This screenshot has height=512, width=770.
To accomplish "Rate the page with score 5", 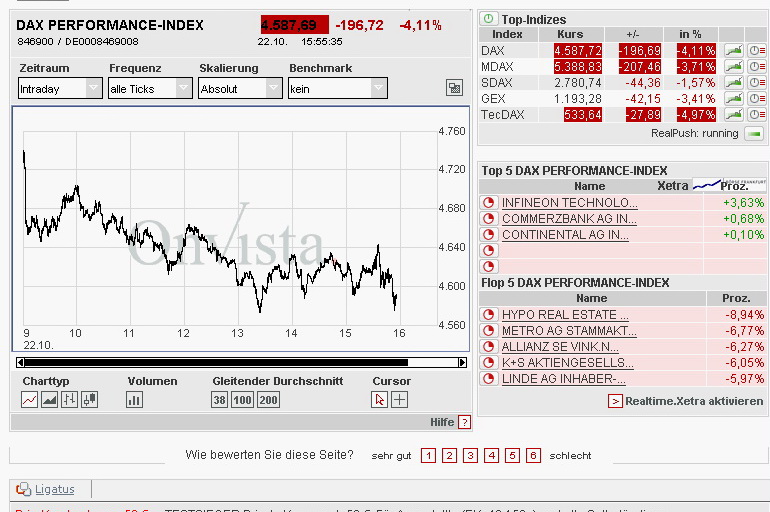I will click(x=512, y=456).
